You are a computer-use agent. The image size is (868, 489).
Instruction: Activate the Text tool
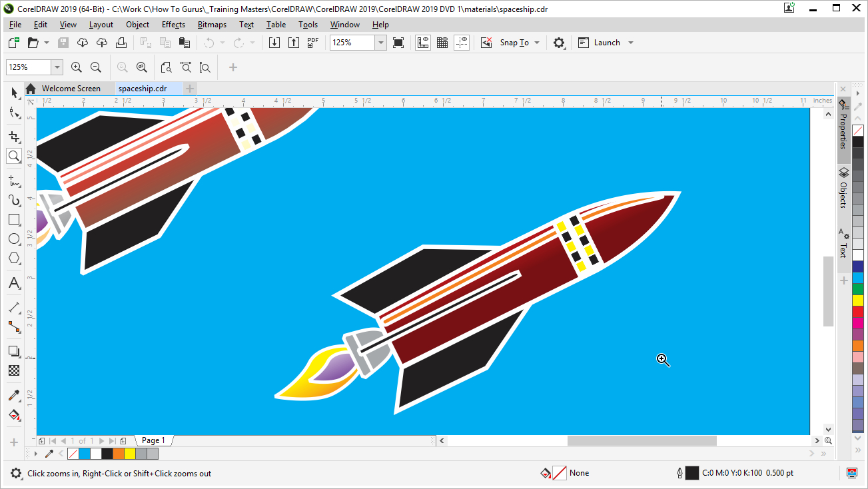14,283
